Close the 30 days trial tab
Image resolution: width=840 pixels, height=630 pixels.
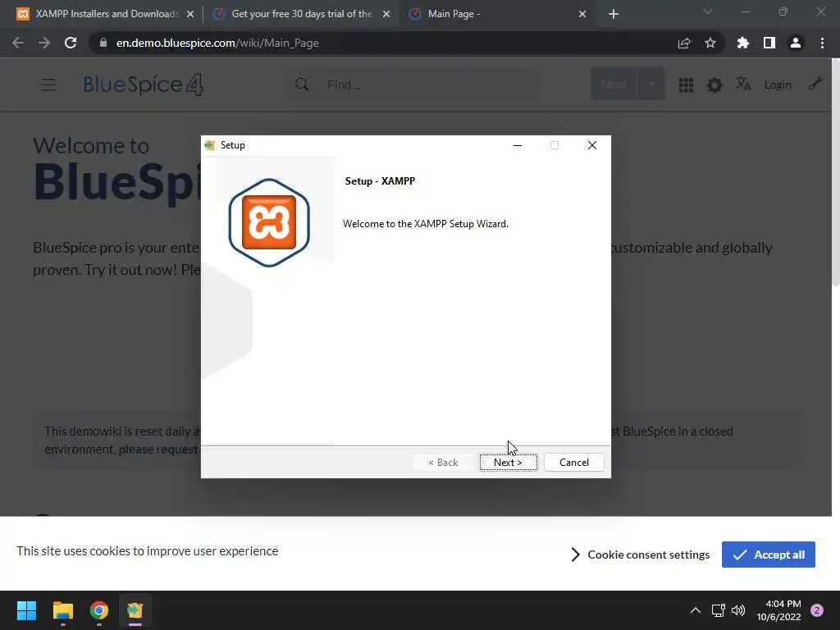click(x=386, y=14)
